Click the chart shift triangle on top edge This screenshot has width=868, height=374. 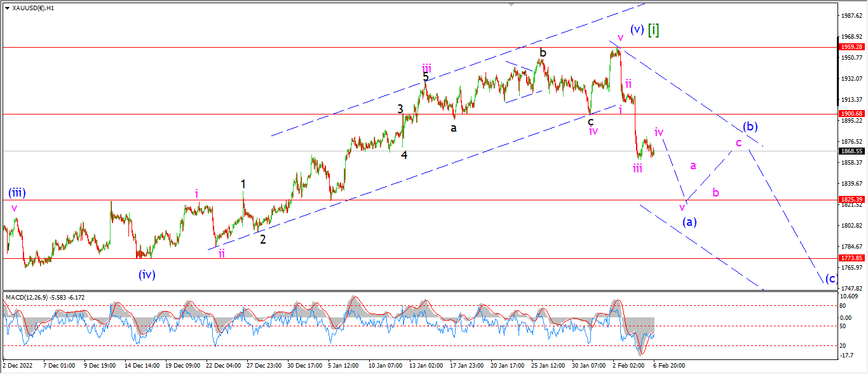tap(510, 4)
